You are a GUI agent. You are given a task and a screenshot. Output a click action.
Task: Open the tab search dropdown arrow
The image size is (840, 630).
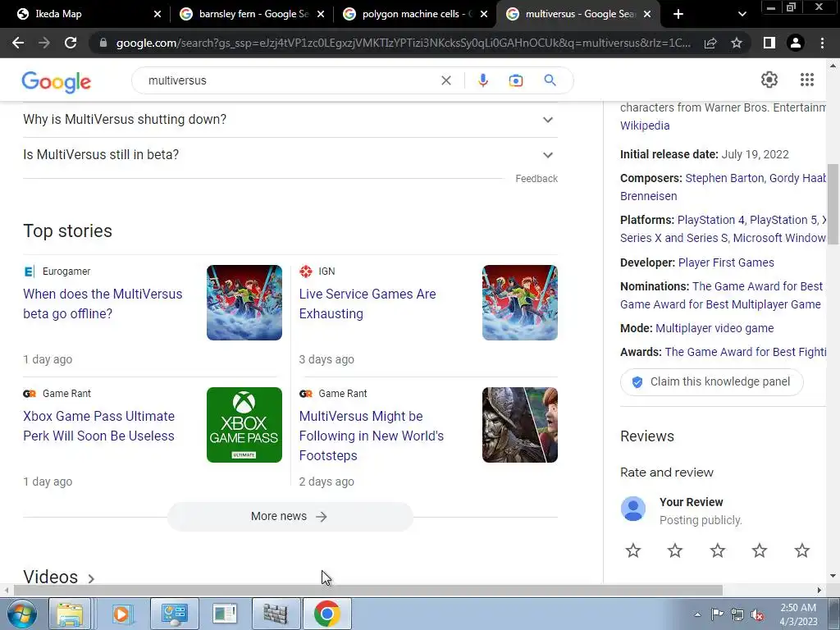[x=742, y=14]
